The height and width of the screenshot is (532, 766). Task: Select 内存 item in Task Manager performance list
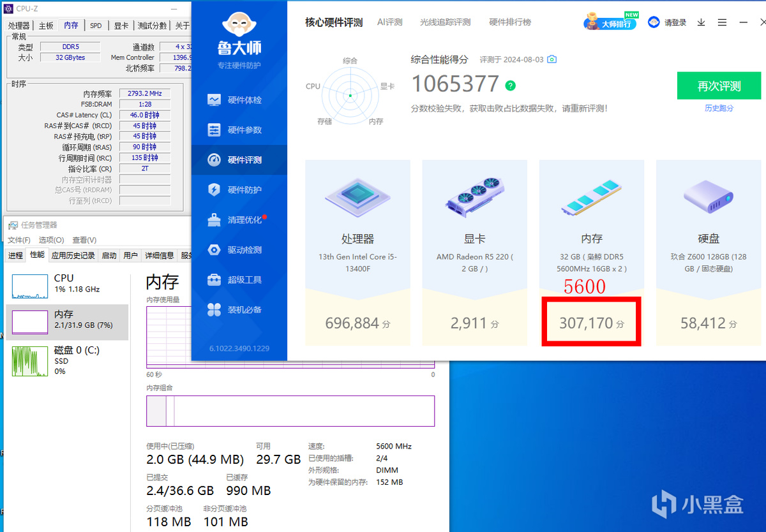point(67,322)
